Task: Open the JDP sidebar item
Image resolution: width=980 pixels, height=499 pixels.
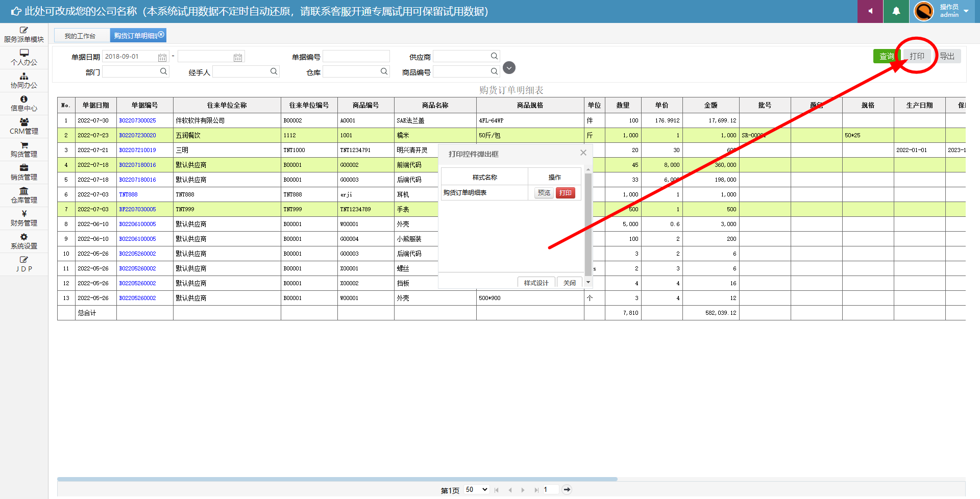Action: (x=24, y=264)
